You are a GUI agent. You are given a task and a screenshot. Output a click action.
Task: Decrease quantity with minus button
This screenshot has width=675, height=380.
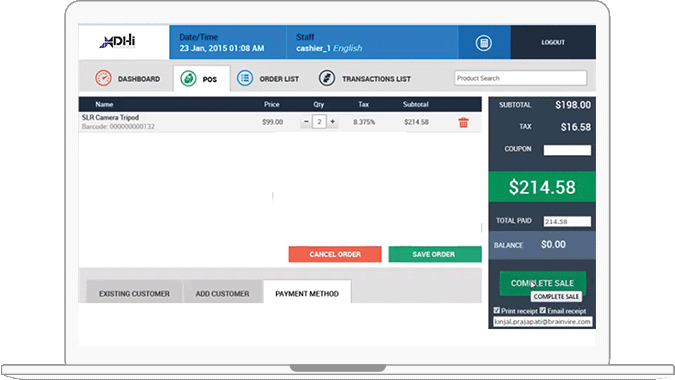click(306, 122)
